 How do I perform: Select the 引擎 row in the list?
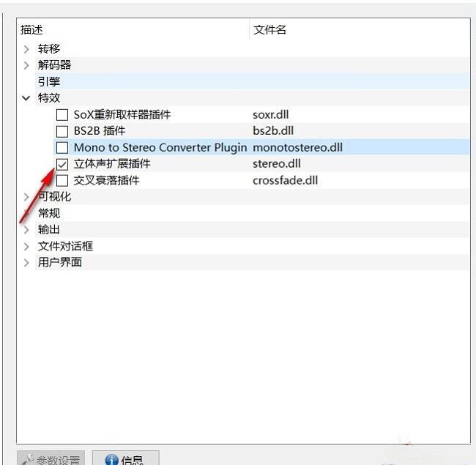point(49,82)
